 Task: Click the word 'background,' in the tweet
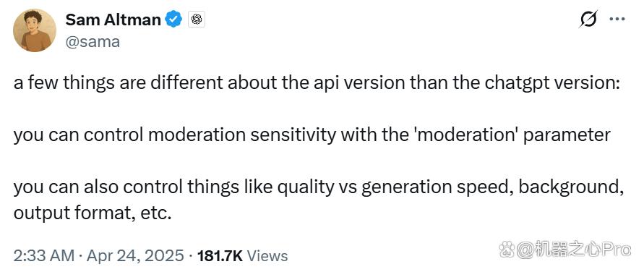point(571,187)
